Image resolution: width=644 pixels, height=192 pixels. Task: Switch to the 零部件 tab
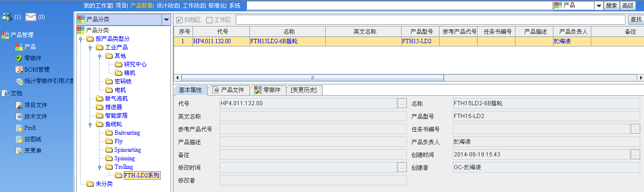tap(268, 90)
